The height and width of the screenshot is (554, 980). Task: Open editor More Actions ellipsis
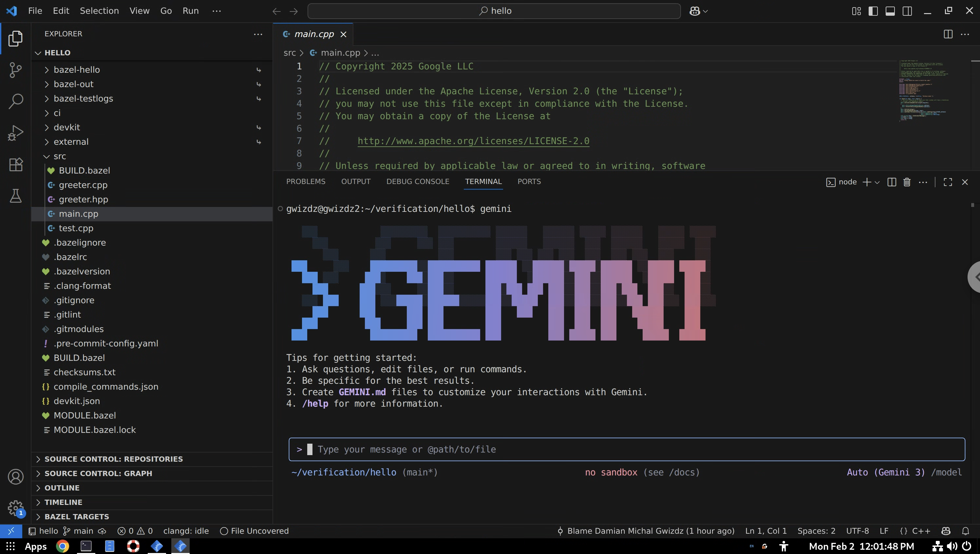[x=965, y=34]
